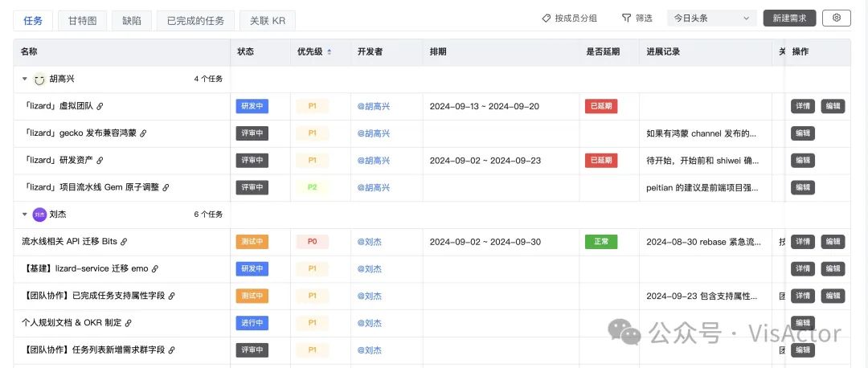Click link icon beside 流水线相关 API 迁移 Bits

(x=125, y=242)
